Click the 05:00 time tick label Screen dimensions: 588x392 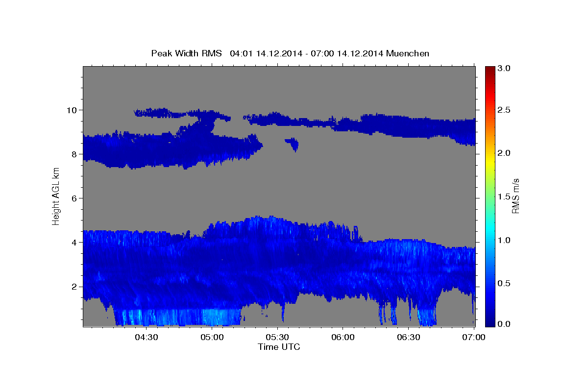click(212, 337)
